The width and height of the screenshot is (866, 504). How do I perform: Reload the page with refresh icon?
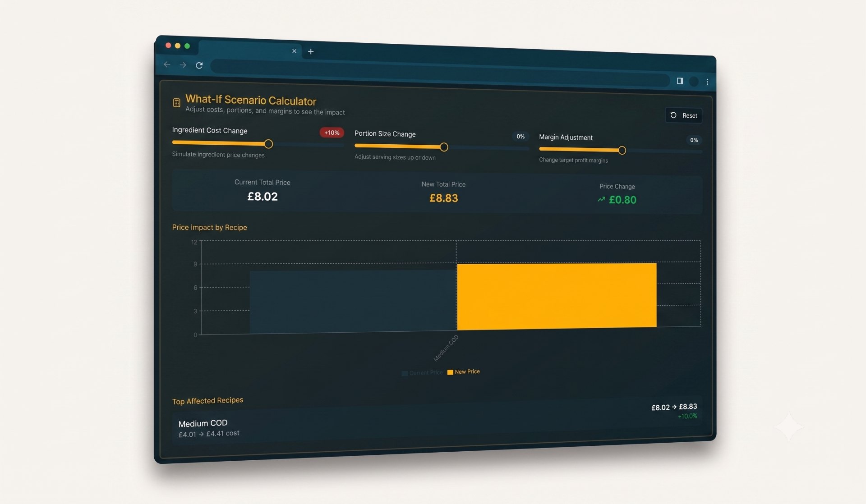pyautogui.click(x=199, y=65)
